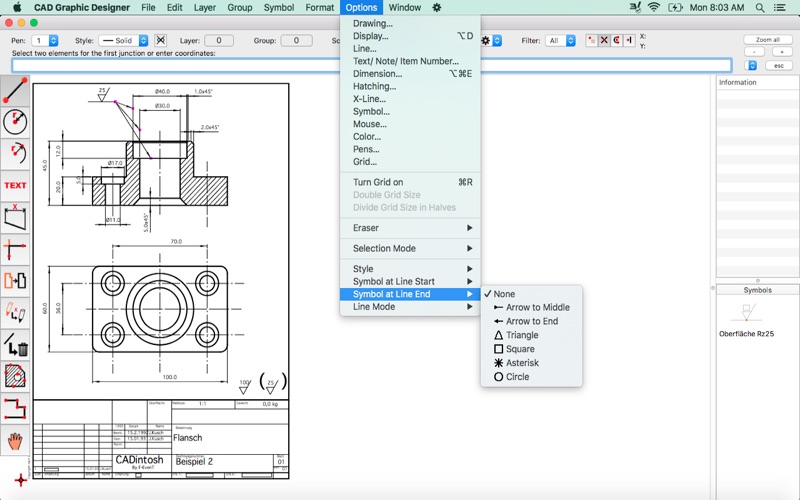Open the copy and duplicate elements tool
800x500 pixels.
point(15,281)
